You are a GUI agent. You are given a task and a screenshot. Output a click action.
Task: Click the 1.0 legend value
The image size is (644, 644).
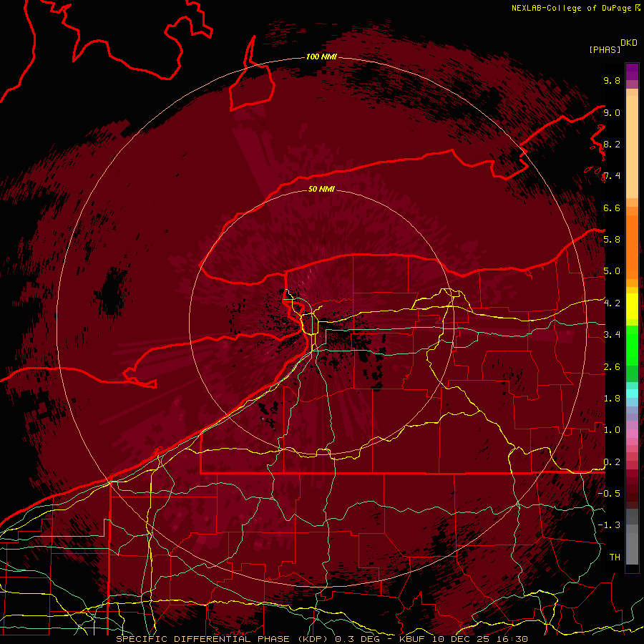tap(612, 430)
